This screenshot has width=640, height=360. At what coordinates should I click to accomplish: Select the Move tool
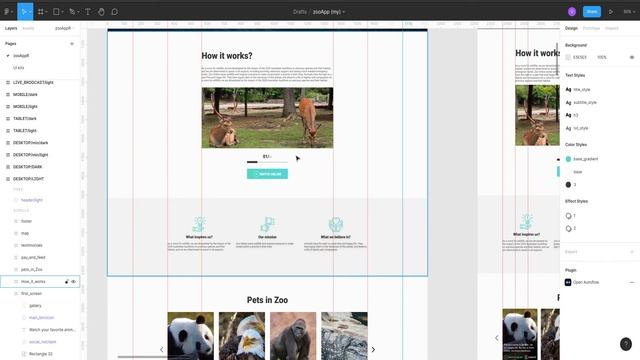[x=24, y=12]
